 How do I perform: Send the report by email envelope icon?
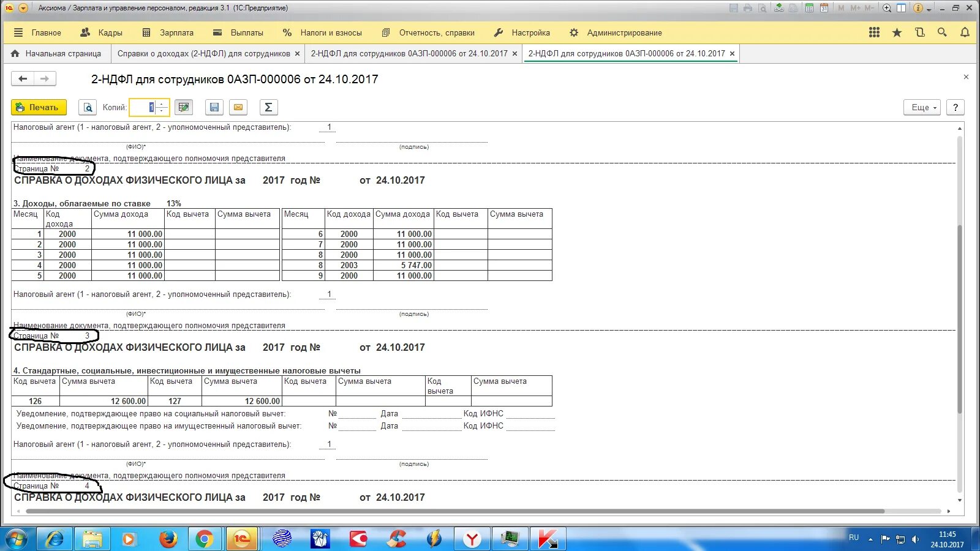tap(238, 108)
